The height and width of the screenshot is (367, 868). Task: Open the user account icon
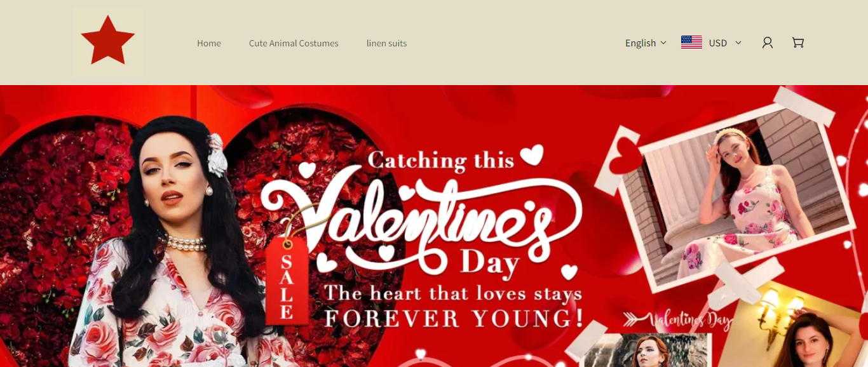(x=768, y=43)
